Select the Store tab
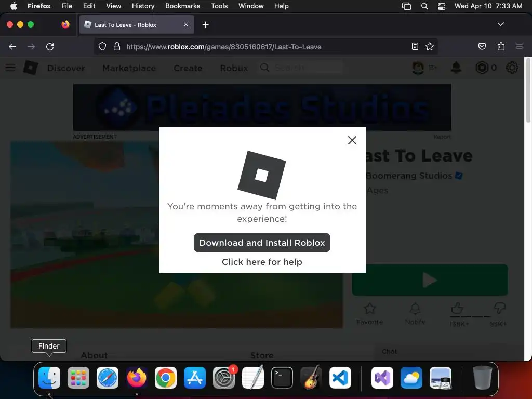The height and width of the screenshot is (399, 532). click(262, 355)
